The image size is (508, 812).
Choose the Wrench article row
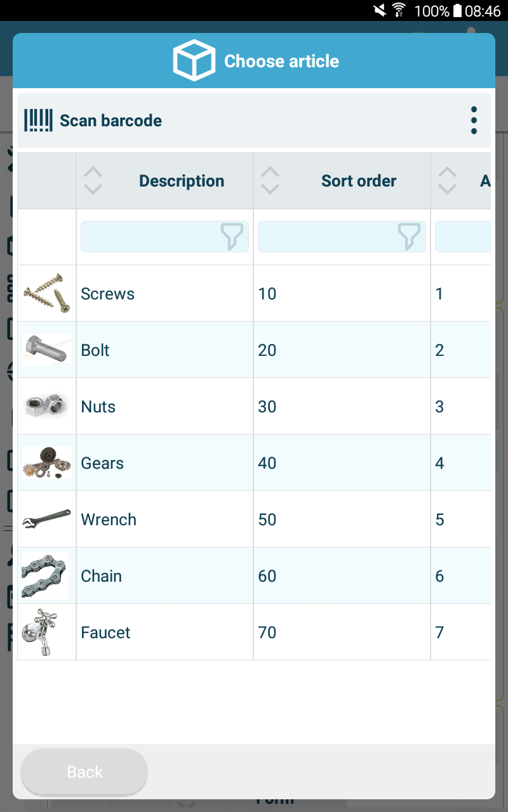point(254,519)
